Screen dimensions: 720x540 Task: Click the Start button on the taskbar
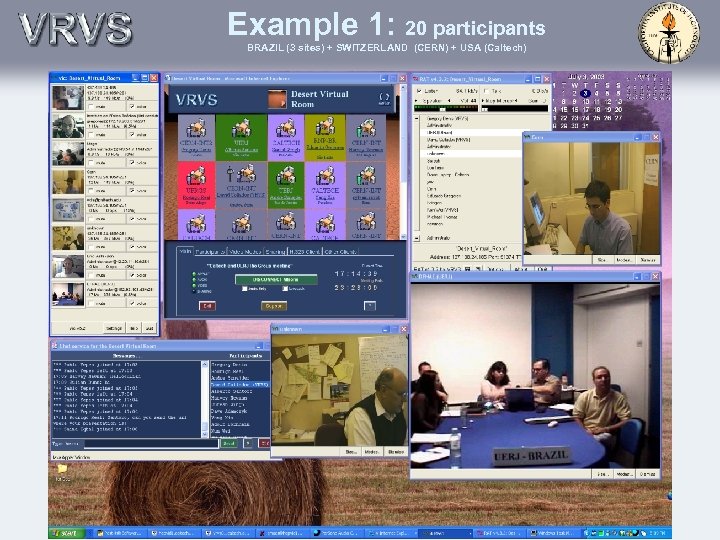(x=67, y=533)
